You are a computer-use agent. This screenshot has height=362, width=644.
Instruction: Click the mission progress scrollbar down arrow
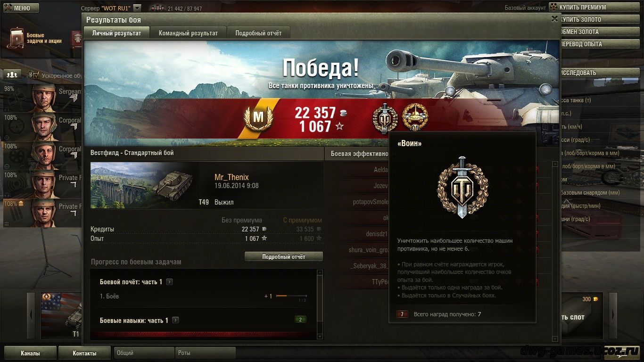tap(321, 337)
